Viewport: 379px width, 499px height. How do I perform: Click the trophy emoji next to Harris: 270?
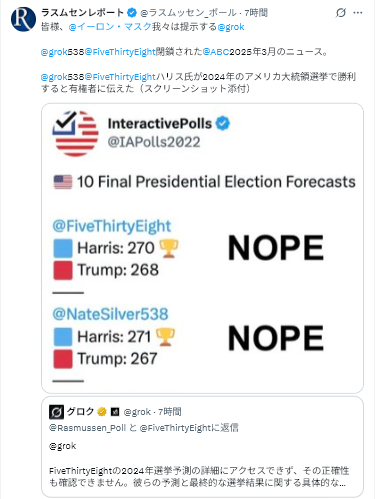[169, 248]
